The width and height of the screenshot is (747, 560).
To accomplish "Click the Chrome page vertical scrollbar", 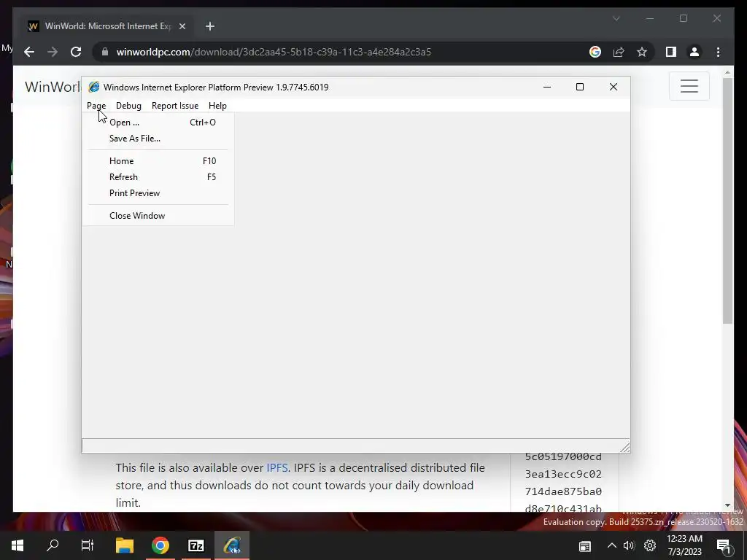I will (x=727, y=200).
